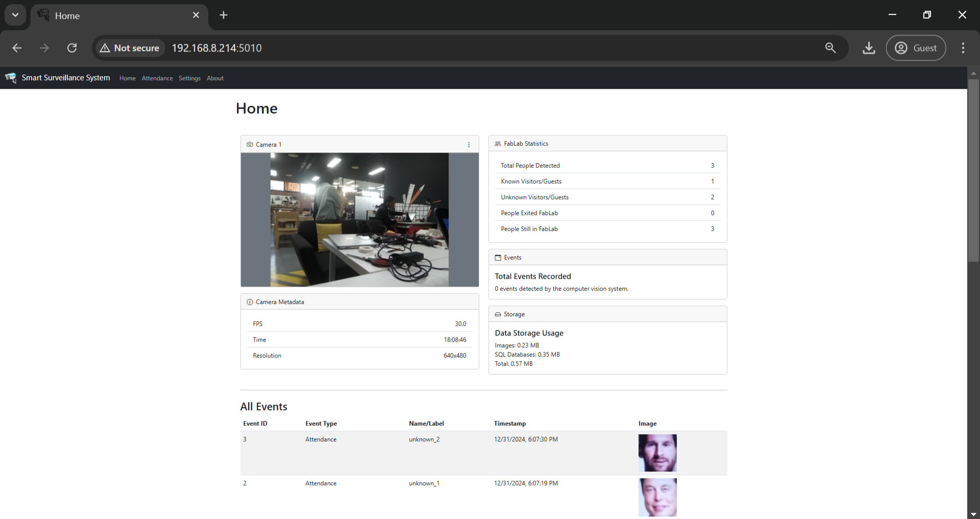The width and height of the screenshot is (980, 519).
Task: Go back using the browser back arrow
Action: (x=17, y=48)
